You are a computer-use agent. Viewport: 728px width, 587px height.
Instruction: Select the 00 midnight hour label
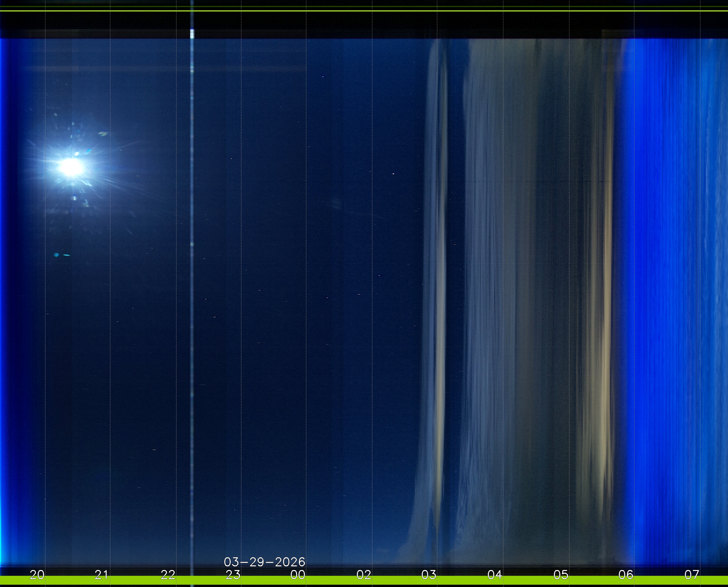[298, 574]
